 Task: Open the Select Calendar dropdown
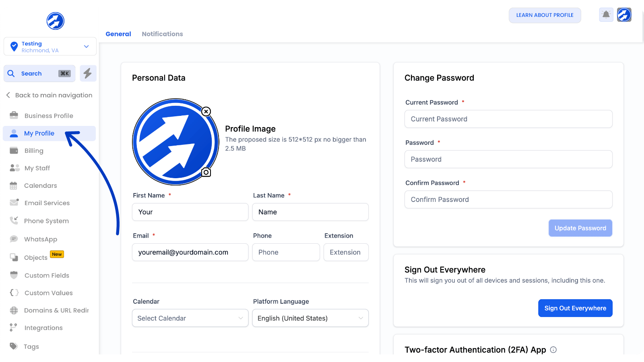190,318
